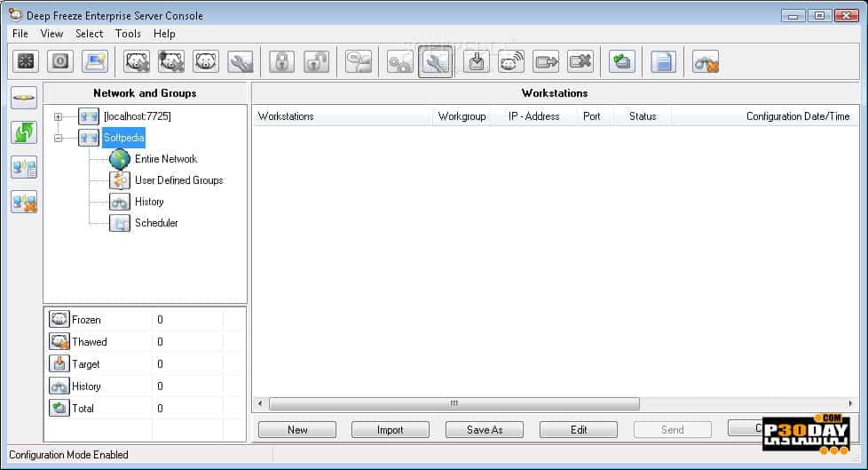Click the Total row in status panel
Viewport: 868px width, 470px height.
click(145, 408)
